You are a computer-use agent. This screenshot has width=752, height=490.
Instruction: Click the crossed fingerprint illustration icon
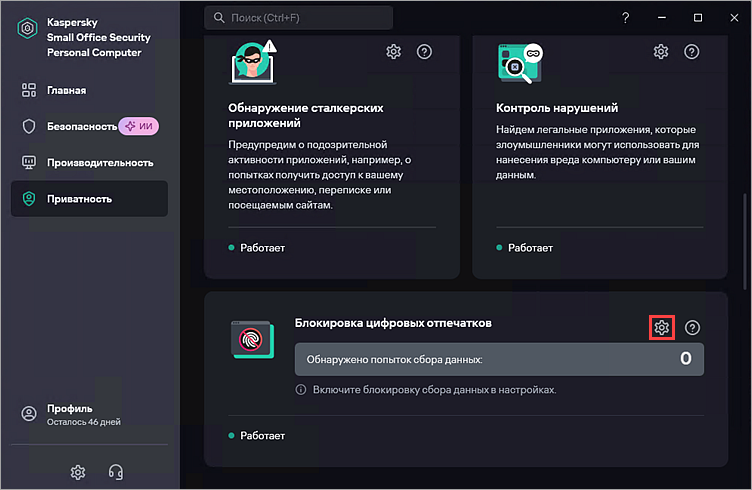tap(253, 339)
